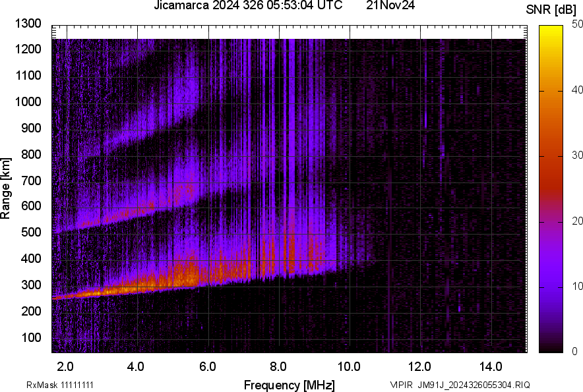Image resolution: width=583 pixels, height=392 pixels.
Task: Click the range tick label '800'
Action: 31,154
